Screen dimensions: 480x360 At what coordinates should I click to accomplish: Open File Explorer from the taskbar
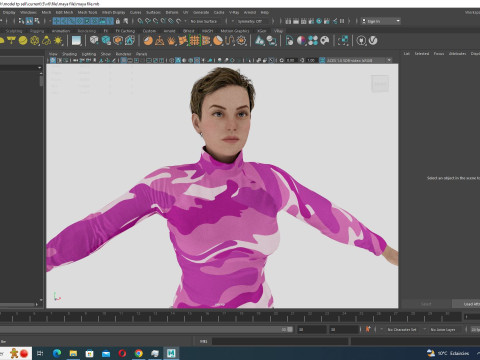click(73, 353)
